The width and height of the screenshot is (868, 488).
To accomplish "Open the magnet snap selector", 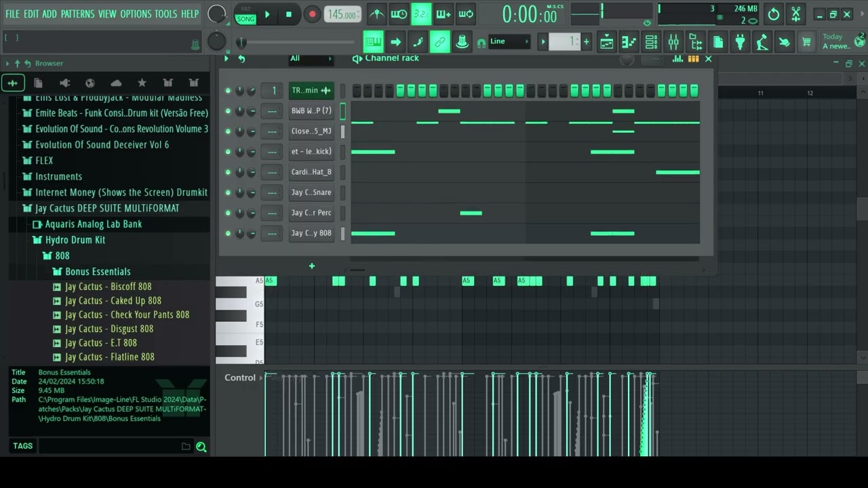I will coord(481,43).
